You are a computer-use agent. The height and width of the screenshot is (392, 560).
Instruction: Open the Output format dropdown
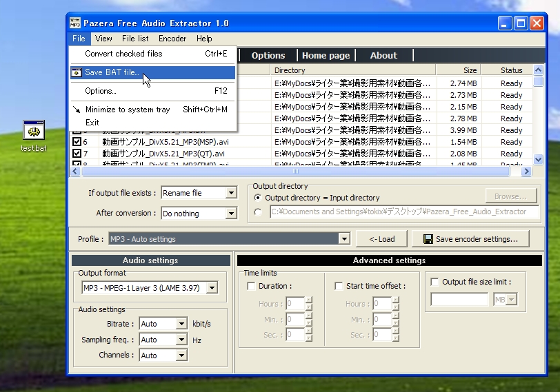[212, 287]
